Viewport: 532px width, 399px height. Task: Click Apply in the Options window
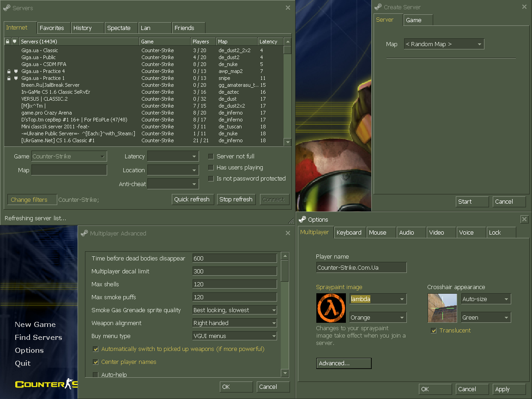[509, 389]
